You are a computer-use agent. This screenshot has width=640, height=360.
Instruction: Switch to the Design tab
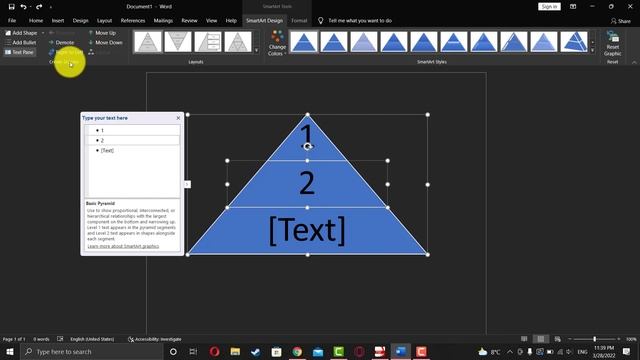(x=80, y=20)
